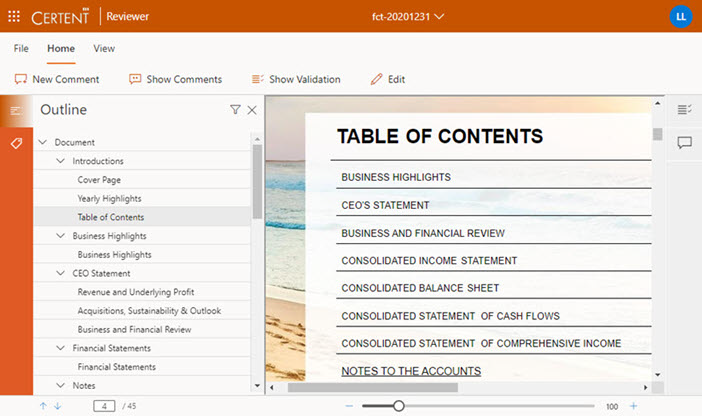
Task: Select Revenue and Underlying Profit
Action: [136, 292]
